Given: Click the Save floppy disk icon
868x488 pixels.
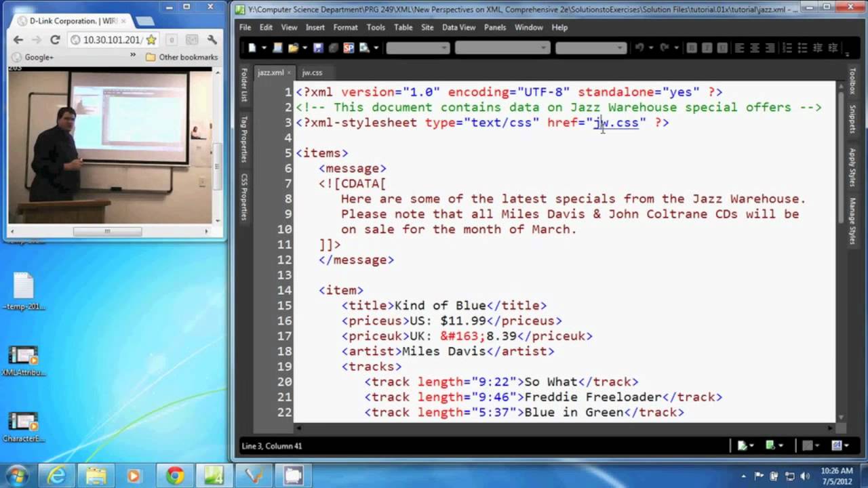Looking at the screenshot, I should click(x=318, y=47).
